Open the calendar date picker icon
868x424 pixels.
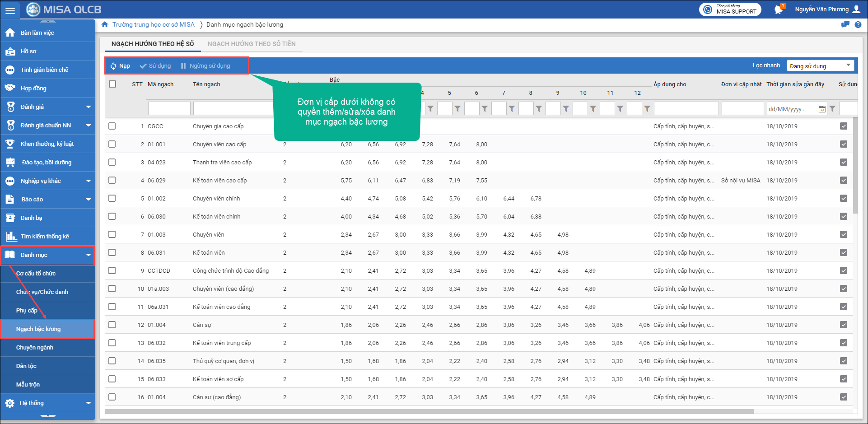(x=822, y=109)
